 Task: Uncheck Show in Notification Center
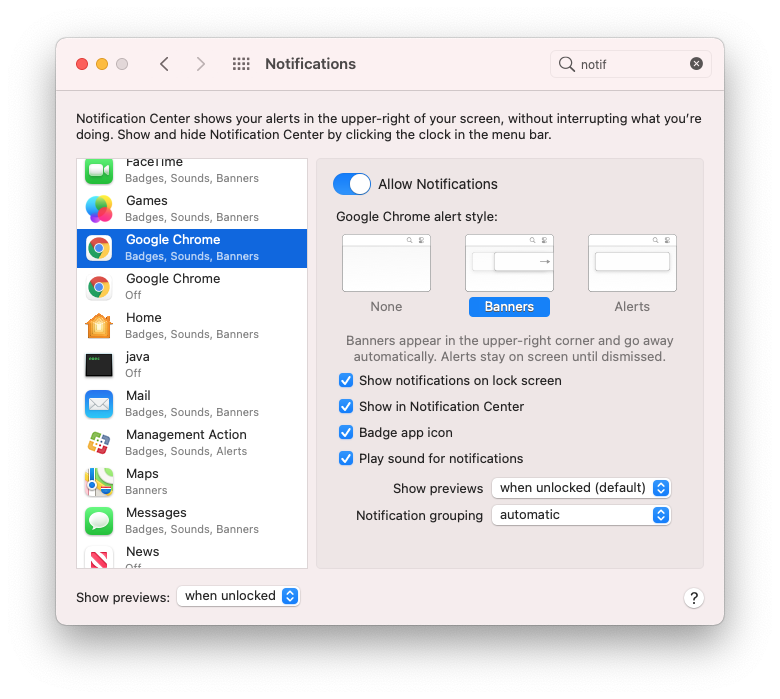point(346,406)
